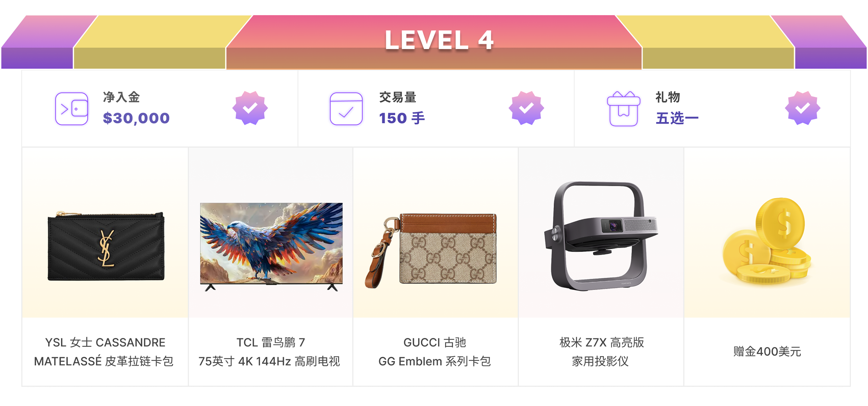Click the trading volume calendar icon
Screen dimensions: 868x406
(346, 109)
